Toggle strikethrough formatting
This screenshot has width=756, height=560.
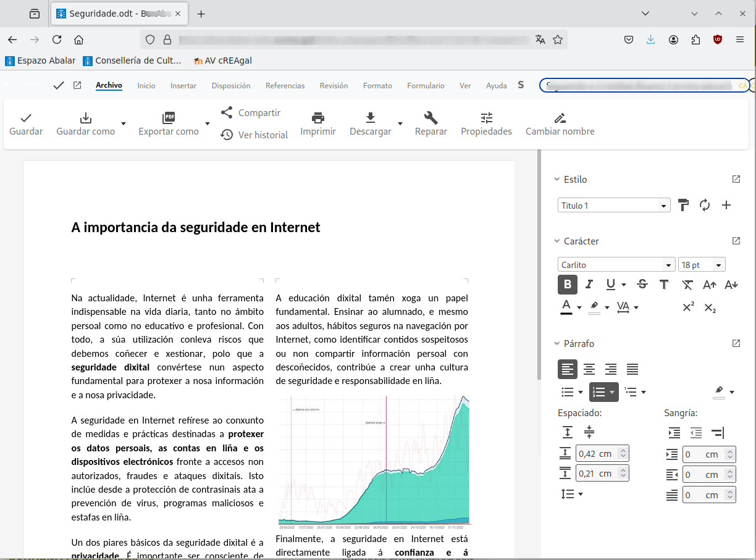[x=642, y=285]
